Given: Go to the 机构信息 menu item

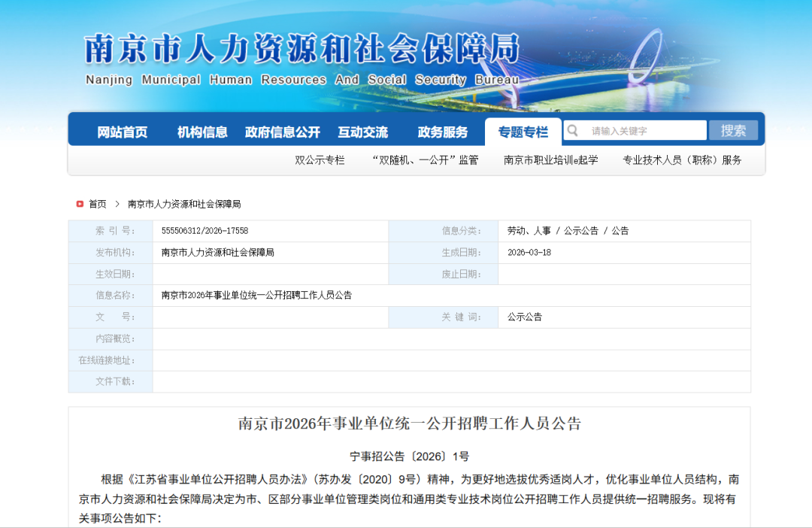Looking at the screenshot, I should point(202,132).
